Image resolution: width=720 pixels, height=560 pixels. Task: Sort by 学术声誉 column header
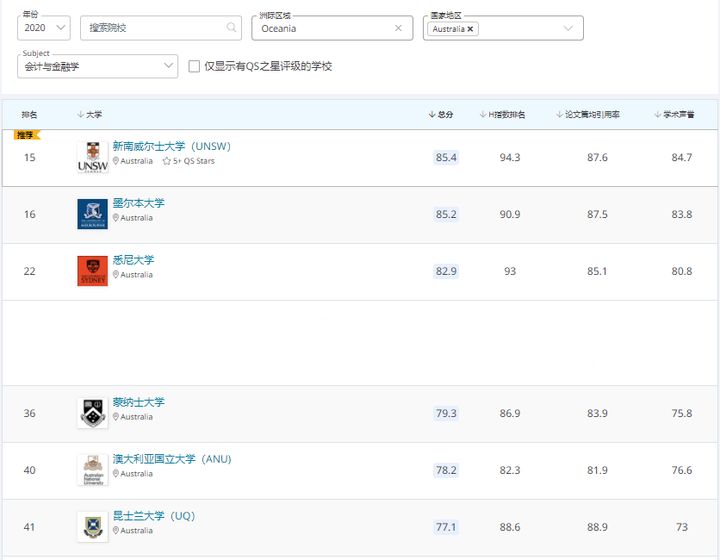click(x=675, y=114)
